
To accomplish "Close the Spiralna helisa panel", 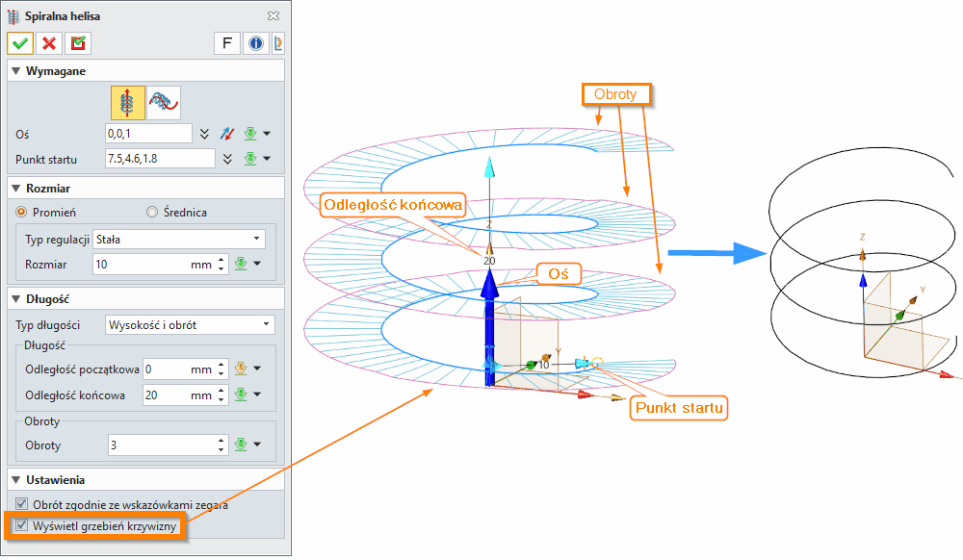I will [274, 16].
